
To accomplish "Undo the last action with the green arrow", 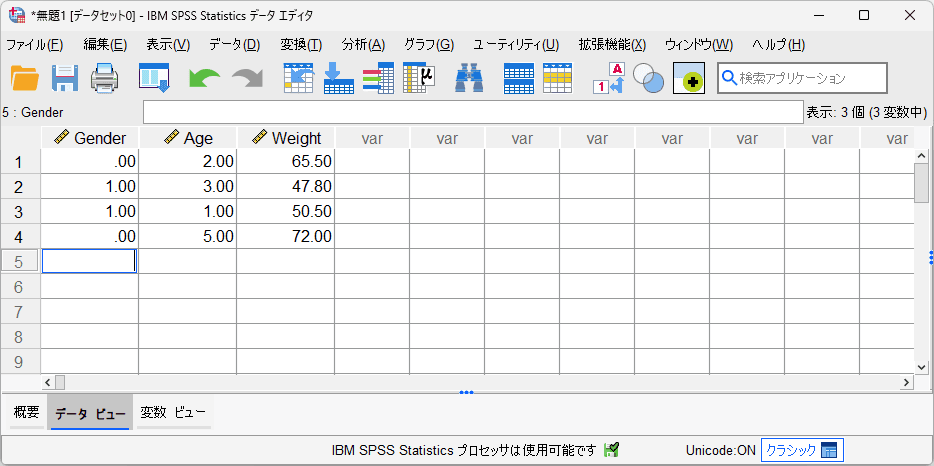I will (204, 78).
